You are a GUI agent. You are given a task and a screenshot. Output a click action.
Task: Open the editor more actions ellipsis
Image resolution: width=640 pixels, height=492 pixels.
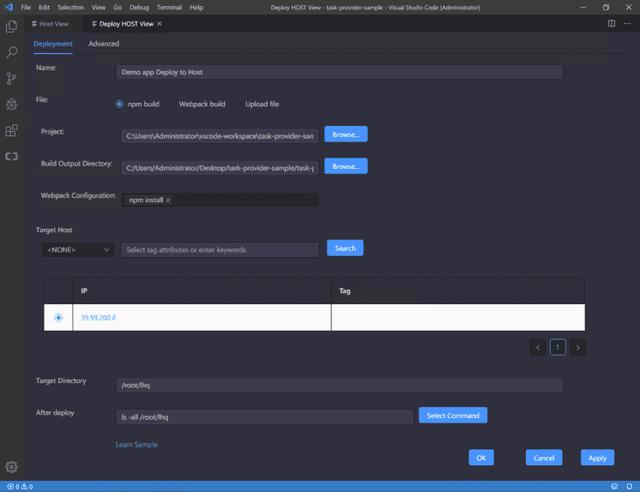point(627,24)
